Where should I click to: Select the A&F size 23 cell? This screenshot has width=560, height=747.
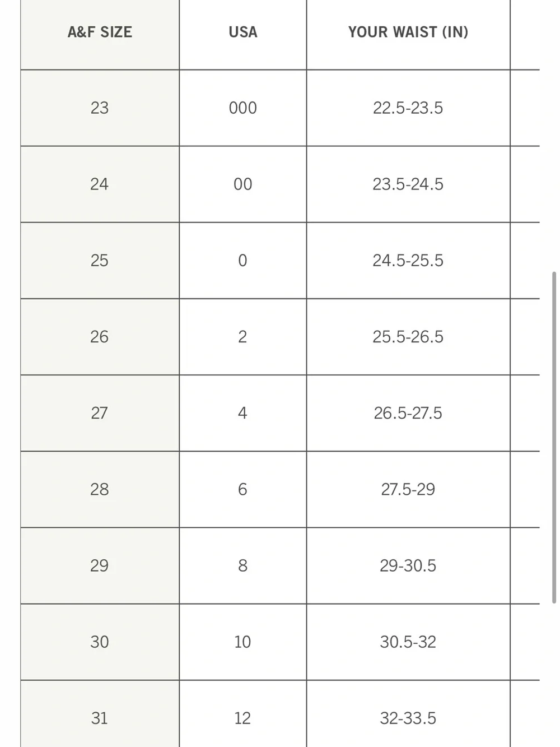point(100,108)
